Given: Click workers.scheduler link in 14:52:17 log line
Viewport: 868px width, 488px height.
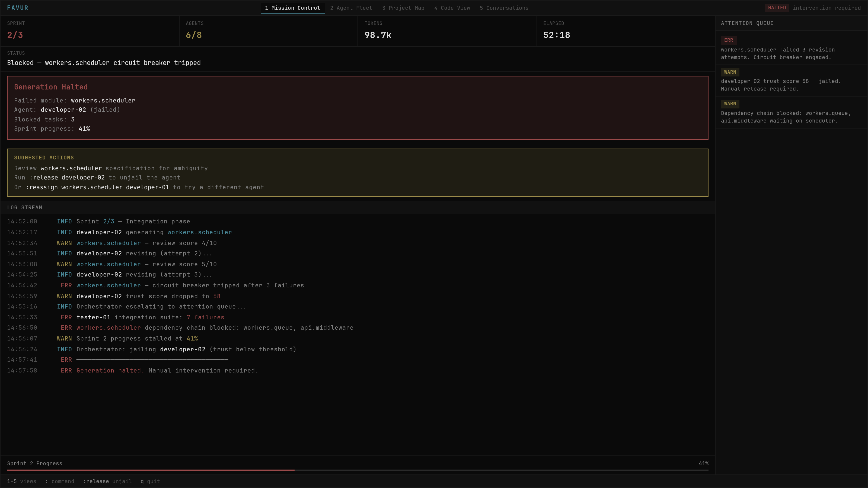Looking at the screenshot, I should coord(199,232).
